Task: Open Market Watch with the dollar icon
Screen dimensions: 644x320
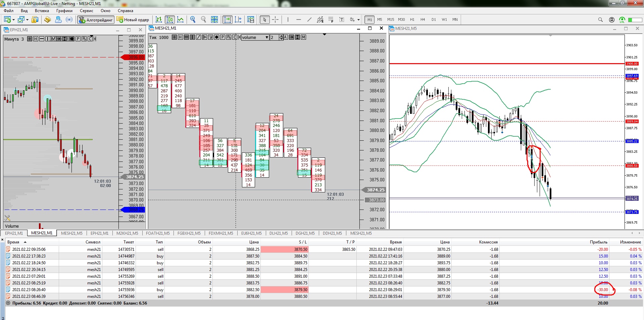Action: click(35, 19)
